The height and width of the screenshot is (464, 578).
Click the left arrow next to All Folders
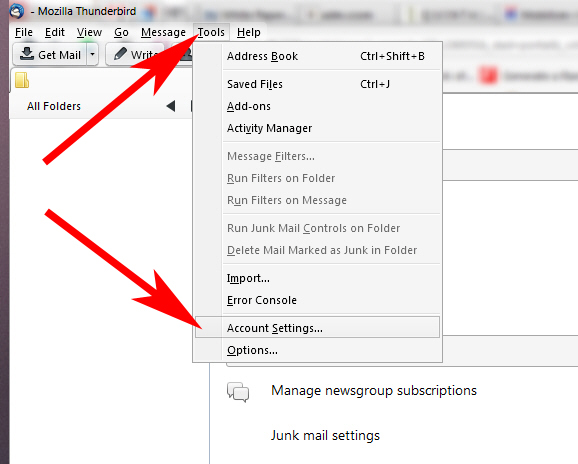click(x=171, y=106)
